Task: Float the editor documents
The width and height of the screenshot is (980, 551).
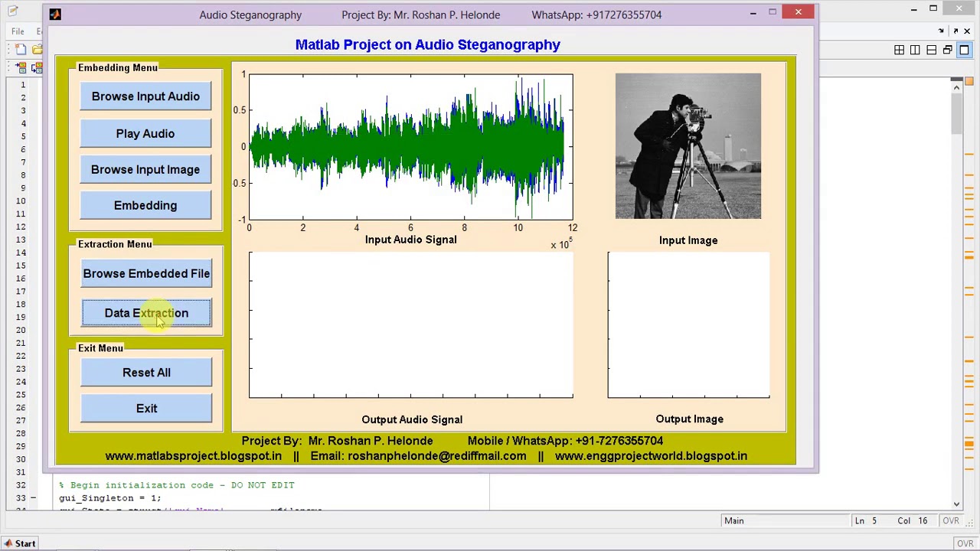Action: click(947, 51)
